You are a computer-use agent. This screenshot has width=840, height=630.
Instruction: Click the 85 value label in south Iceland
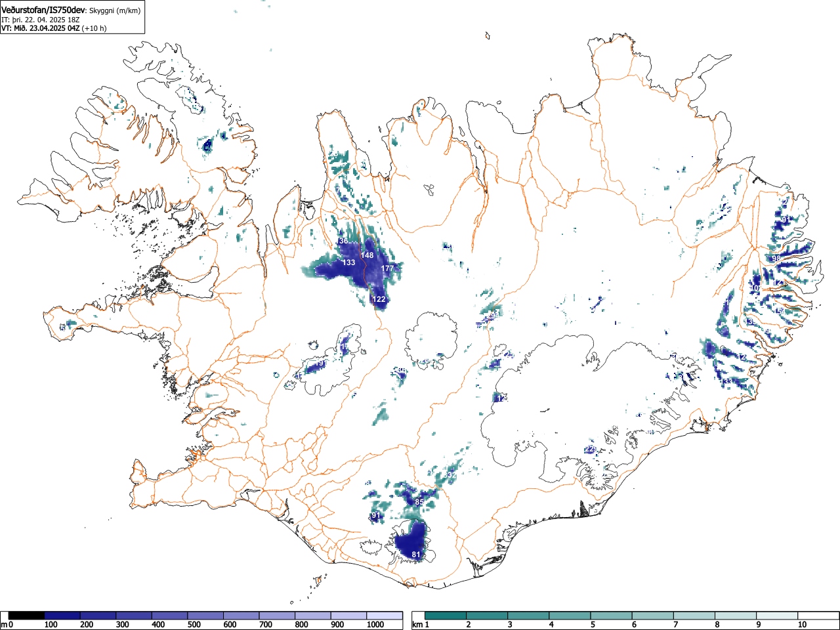pos(420,502)
